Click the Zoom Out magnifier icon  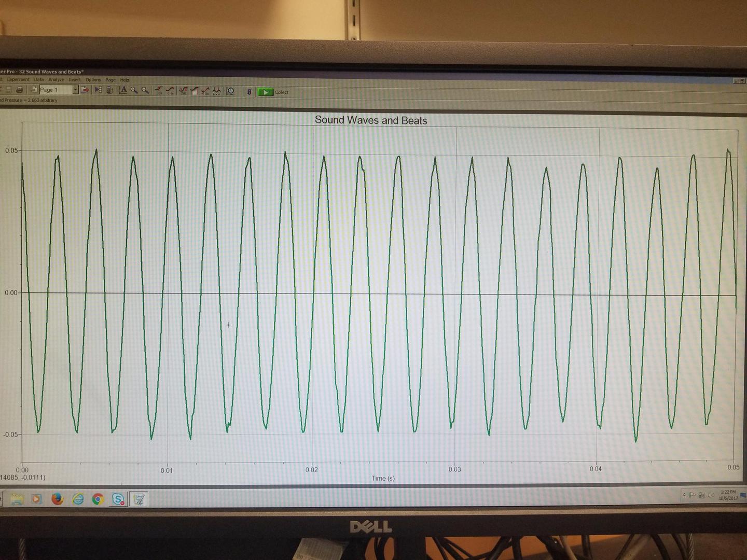pos(145,90)
